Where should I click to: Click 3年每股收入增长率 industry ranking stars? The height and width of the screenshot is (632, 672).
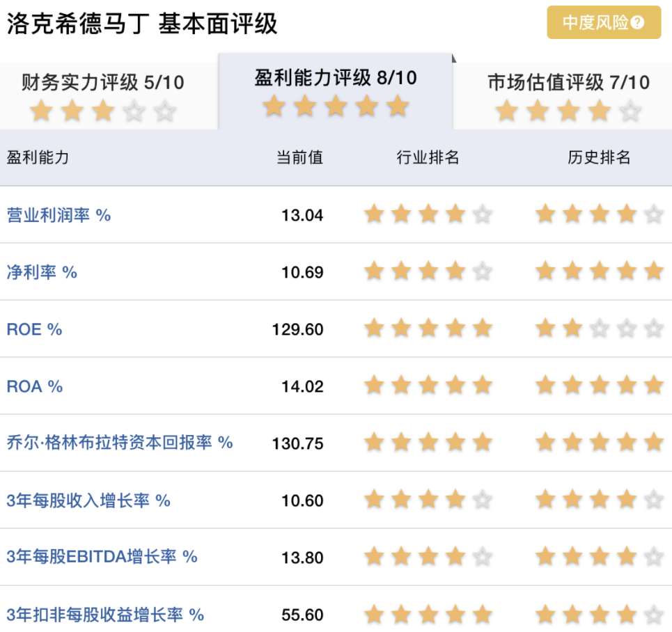(x=428, y=499)
